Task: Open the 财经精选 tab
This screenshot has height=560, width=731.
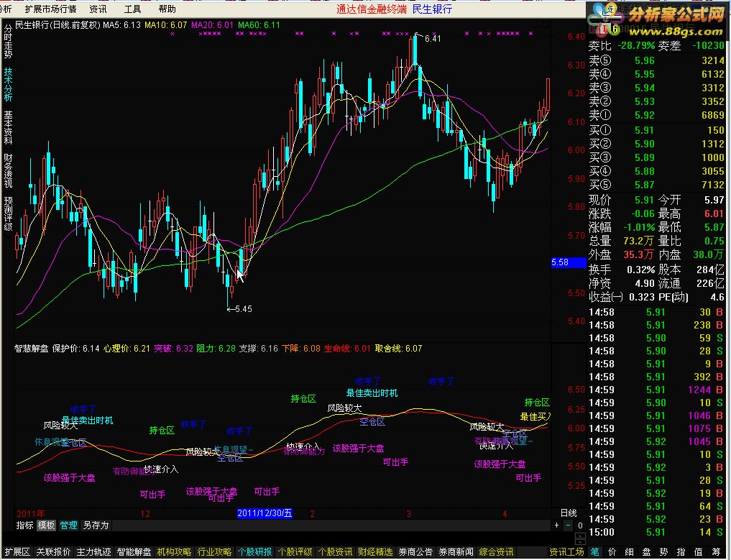Action: [375, 552]
